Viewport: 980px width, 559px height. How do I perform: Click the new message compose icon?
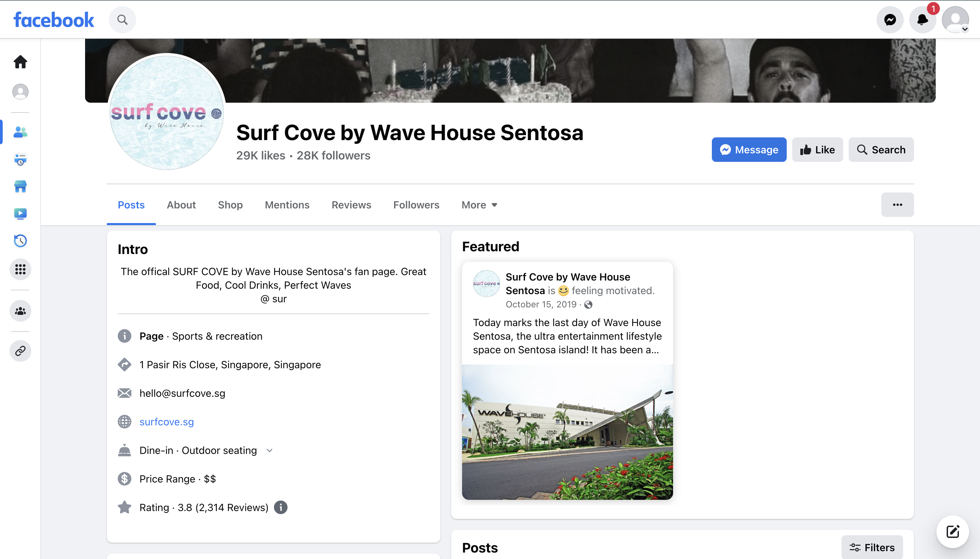(953, 532)
